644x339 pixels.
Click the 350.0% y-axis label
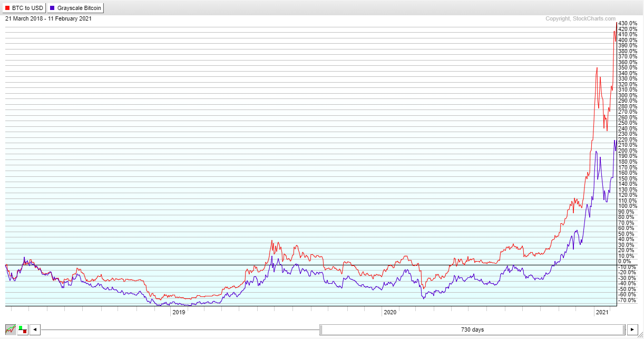628,68
